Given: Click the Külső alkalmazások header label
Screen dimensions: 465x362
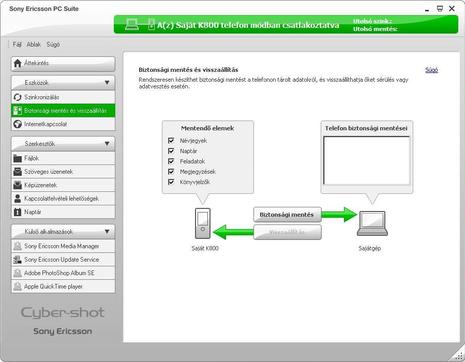Looking at the screenshot, I should coord(48,231).
